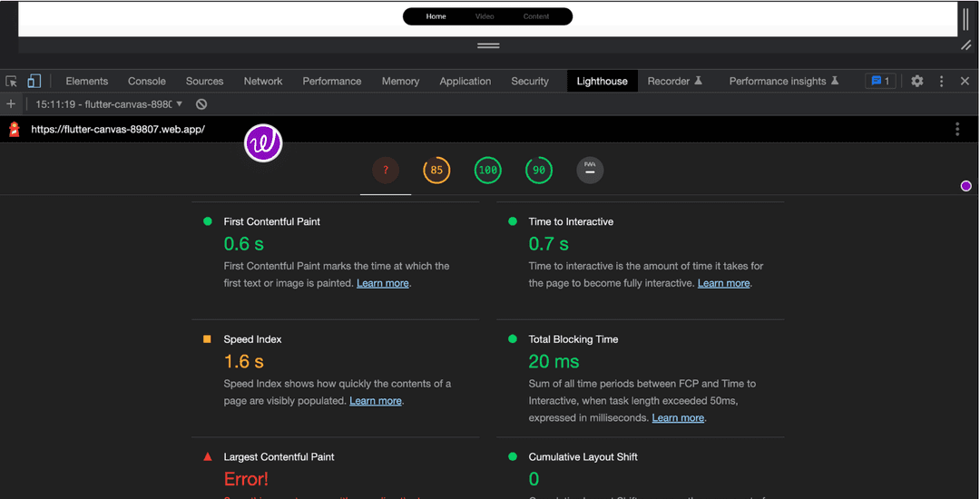Viewport: 980px width, 499px height.
Task: Open the console issues counter badge
Action: click(880, 81)
